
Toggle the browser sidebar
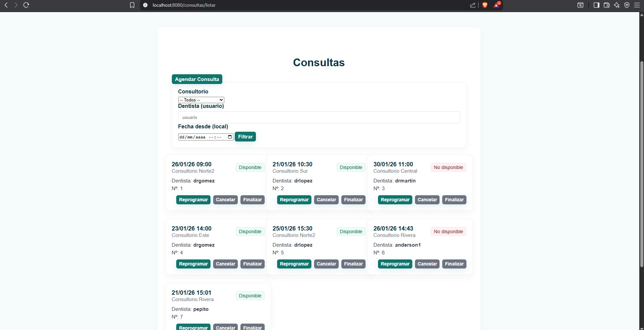click(x=597, y=5)
